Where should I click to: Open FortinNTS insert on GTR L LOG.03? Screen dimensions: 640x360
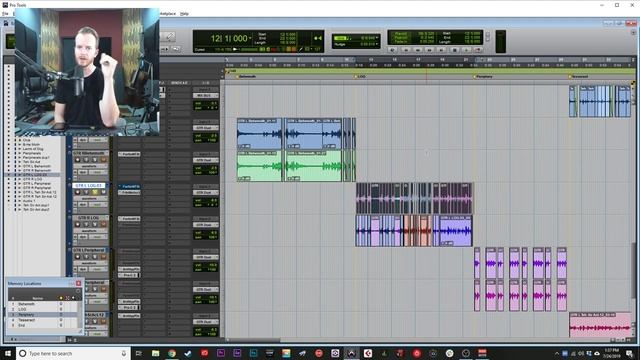tap(129, 186)
